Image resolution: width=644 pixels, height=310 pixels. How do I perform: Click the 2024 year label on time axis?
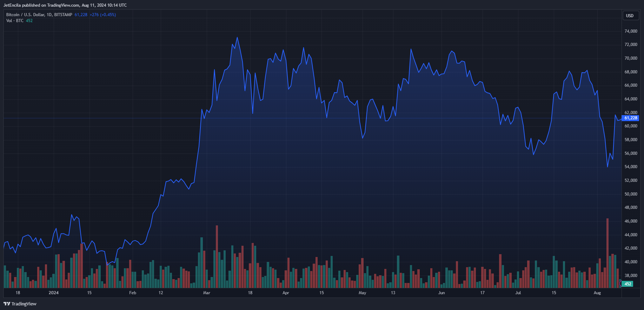click(x=53, y=293)
